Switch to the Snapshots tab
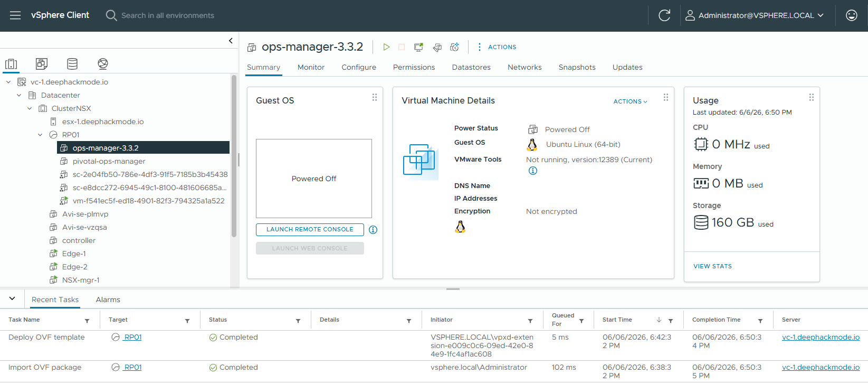Screen dimensions: 868x384 point(577,67)
